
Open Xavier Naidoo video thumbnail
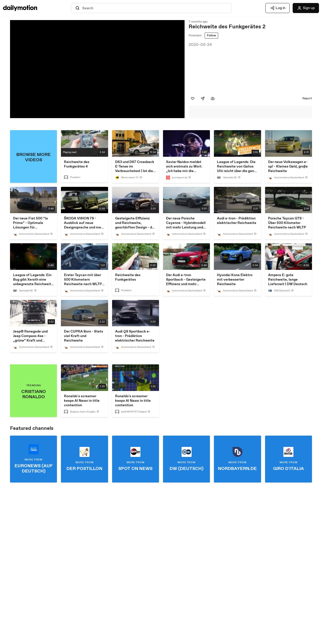(187, 143)
